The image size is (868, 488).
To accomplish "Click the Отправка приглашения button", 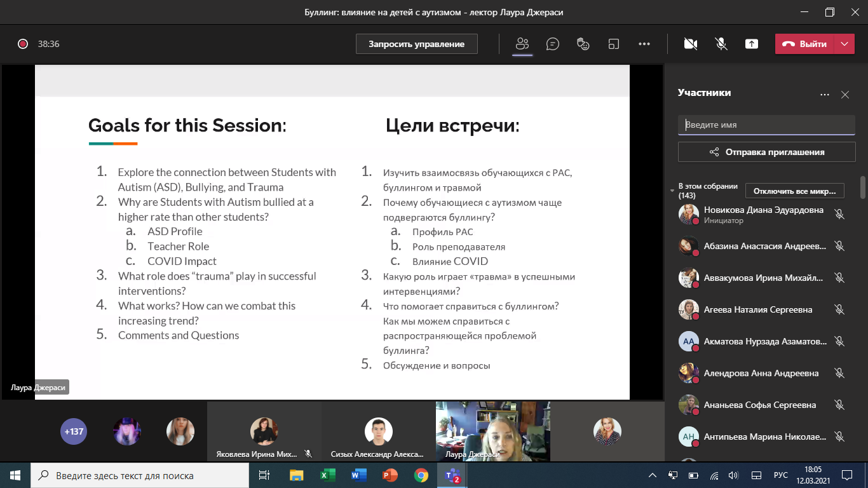I will (x=766, y=152).
